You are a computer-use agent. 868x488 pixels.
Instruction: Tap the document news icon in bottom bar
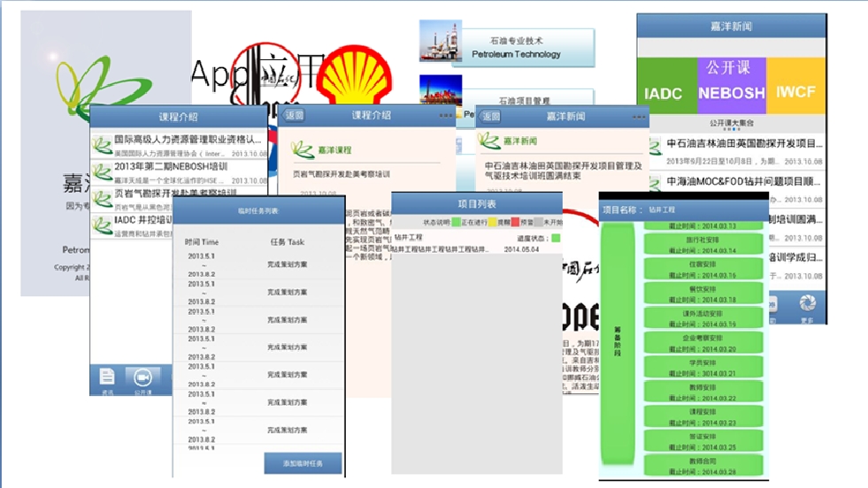point(107,377)
